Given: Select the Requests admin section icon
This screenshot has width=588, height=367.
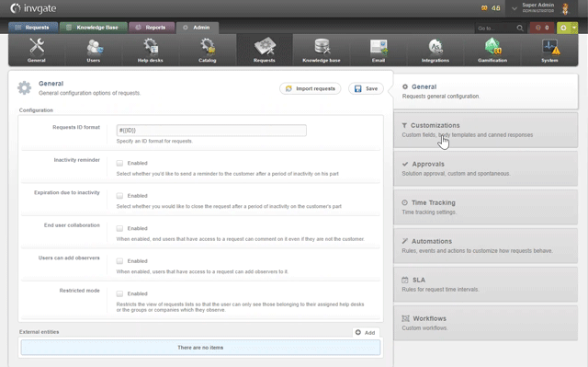Looking at the screenshot, I should point(265,46).
